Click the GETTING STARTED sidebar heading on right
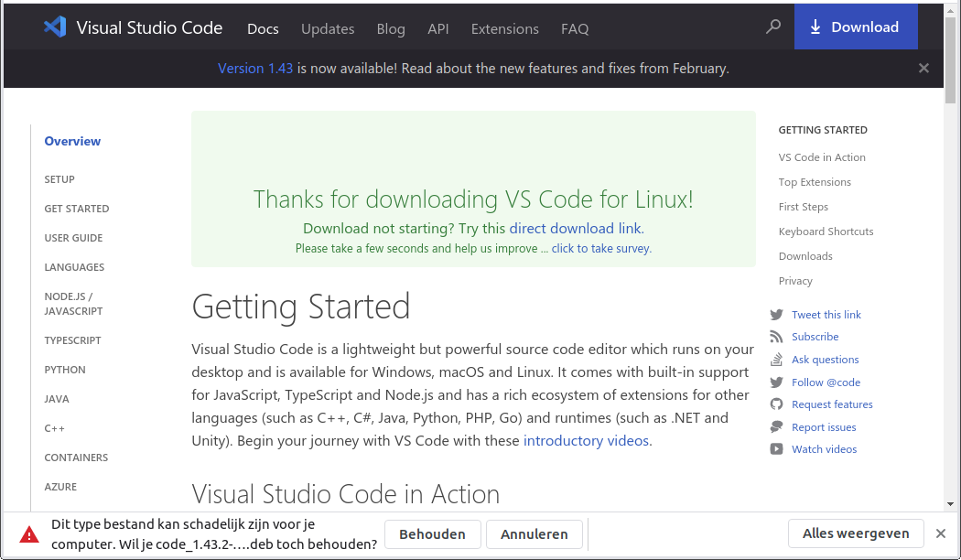This screenshot has height=560, width=961. click(823, 130)
